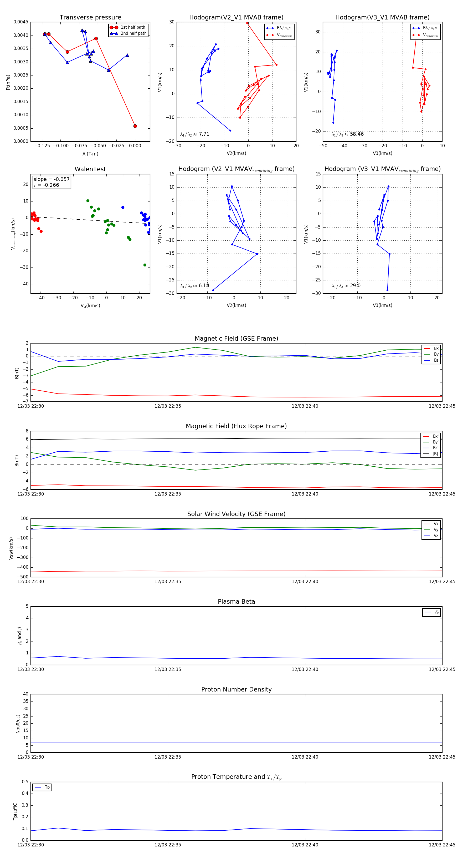Screen dimensions: 473x868
Task: Click the 'Proton Temperature and Te/Tp' title
Action: 236,777
